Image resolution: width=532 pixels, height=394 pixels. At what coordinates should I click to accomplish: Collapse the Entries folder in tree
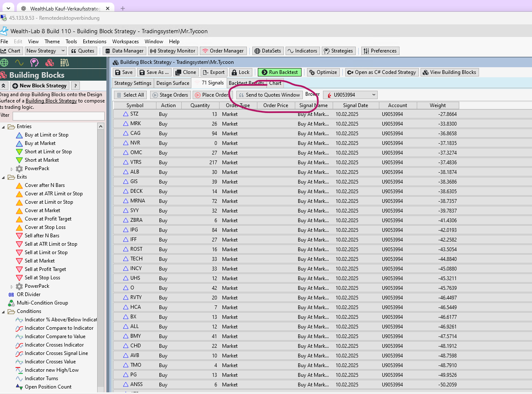(4, 126)
